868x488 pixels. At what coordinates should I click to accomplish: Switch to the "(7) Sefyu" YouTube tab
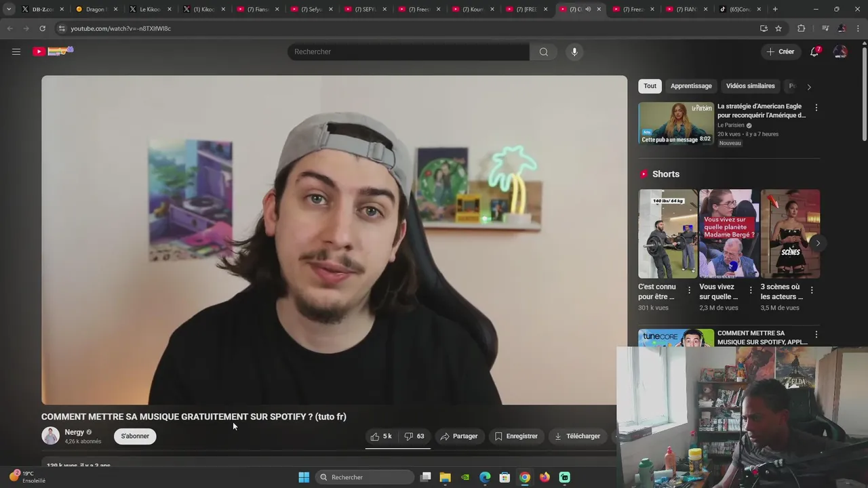311,9
